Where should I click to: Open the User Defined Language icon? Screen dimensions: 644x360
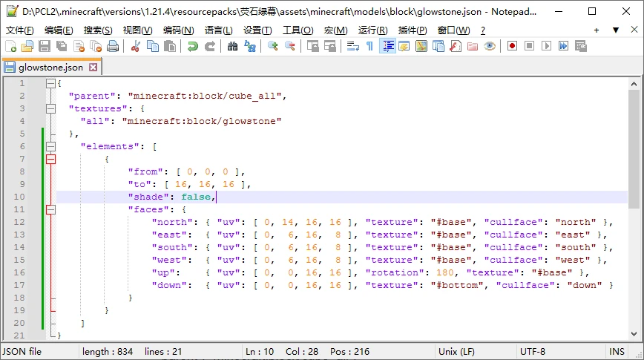click(x=404, y=46)
